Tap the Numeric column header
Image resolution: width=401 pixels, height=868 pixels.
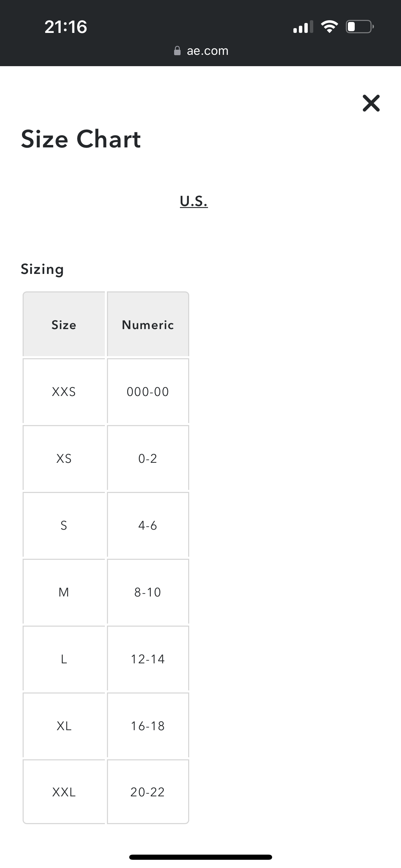coord(148,324)
